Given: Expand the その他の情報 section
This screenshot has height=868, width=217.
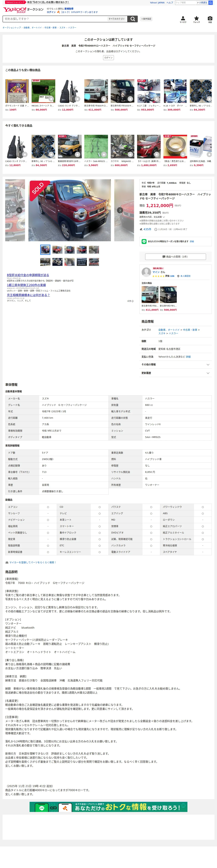Looking at the screenshot, I should (175, 365).
